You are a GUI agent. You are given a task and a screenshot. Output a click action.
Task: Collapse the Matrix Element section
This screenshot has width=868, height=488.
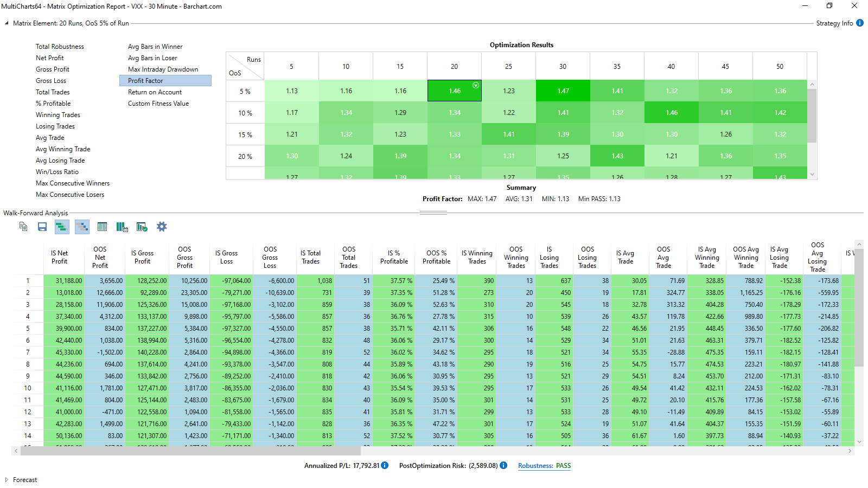coord(7,23)
